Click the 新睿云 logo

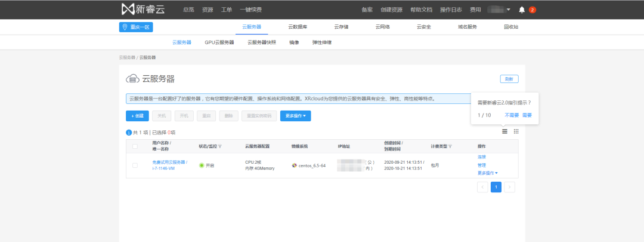143,9
